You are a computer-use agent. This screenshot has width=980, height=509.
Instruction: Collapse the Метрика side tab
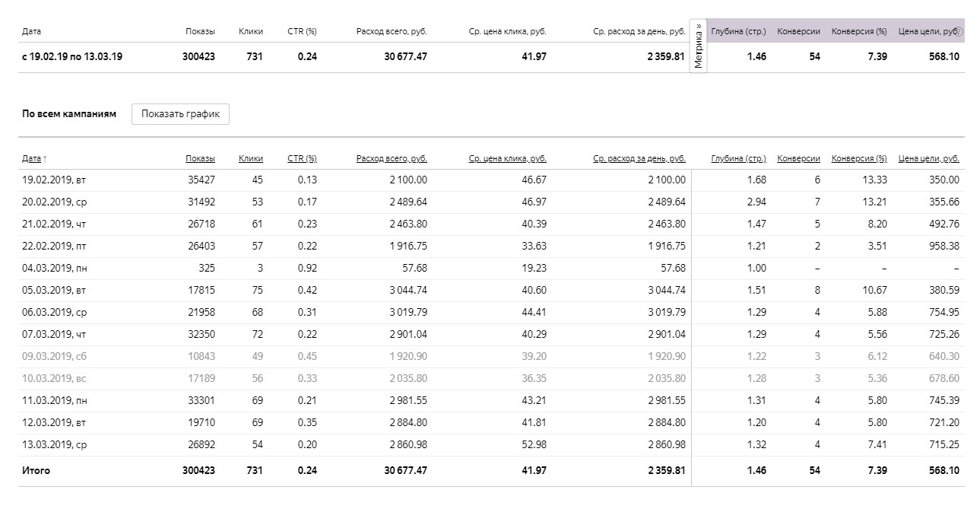tap(698, 46)
